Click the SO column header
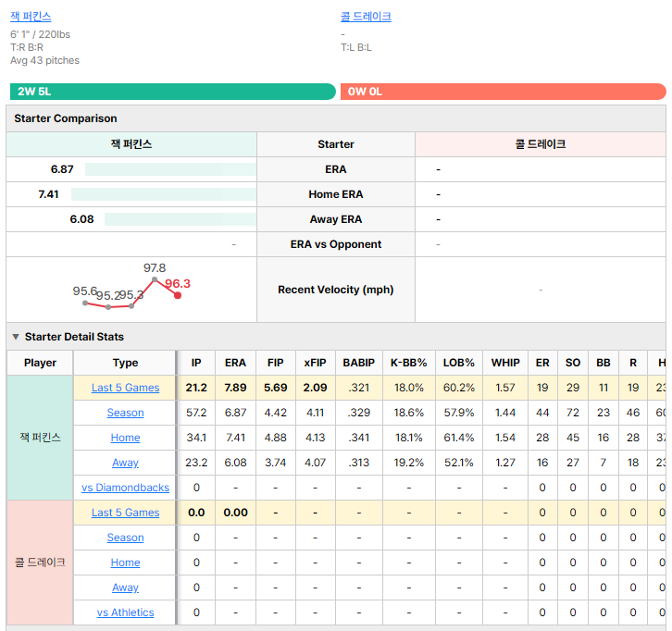672x631 pixels. [573, 363]
